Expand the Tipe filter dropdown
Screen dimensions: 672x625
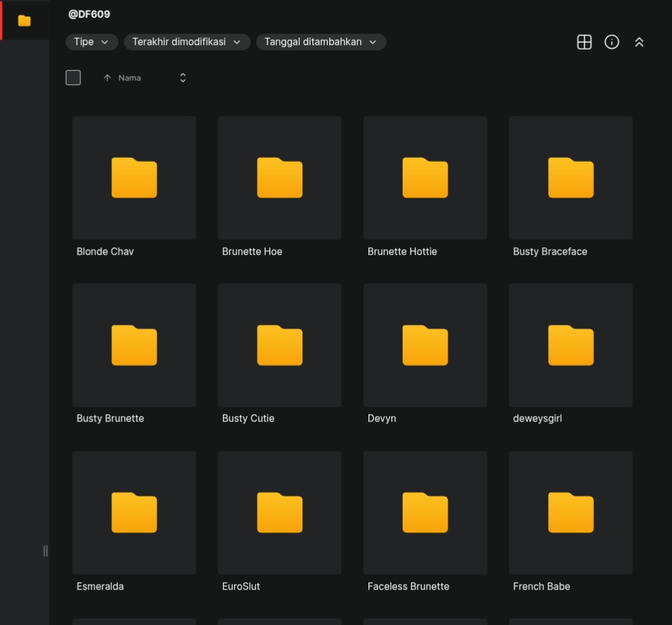(x=91, y=42)
